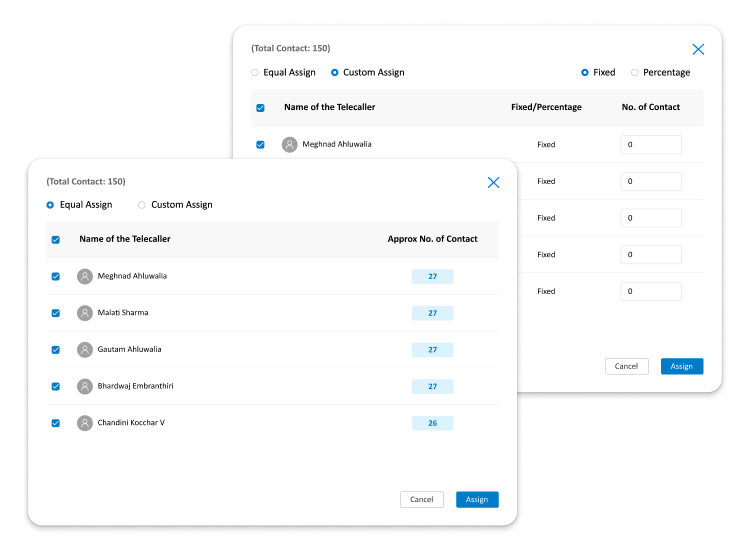Click Cancel in the back dialog

pyautogui.click(x=626, y=366)
